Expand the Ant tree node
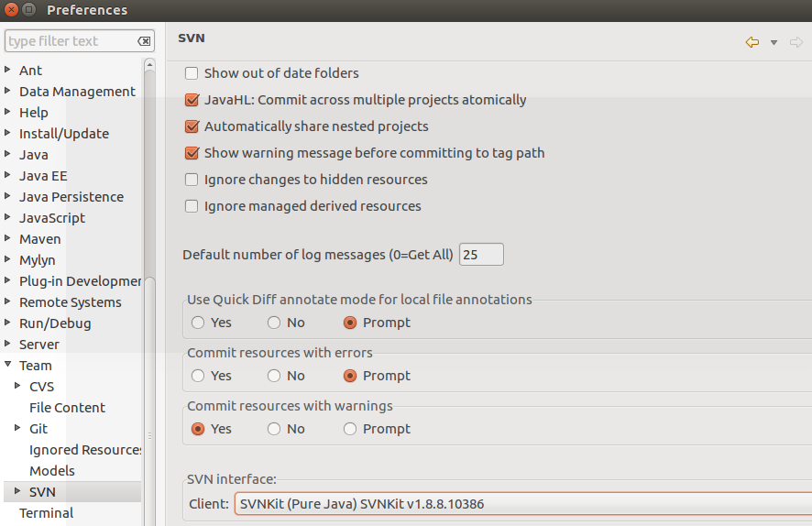This screenshot has height=526, width=812. (x=7, y=69)
